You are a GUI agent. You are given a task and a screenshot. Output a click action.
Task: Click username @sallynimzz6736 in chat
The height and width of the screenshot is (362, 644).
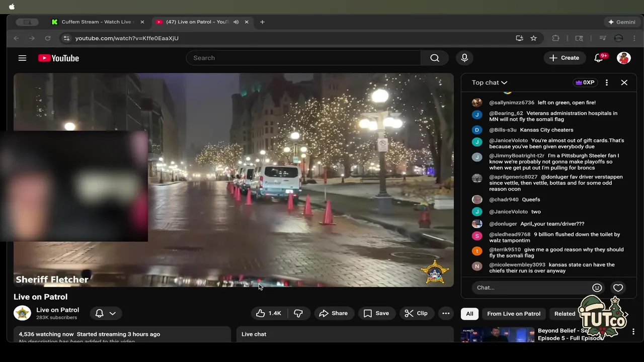(512, 103)
